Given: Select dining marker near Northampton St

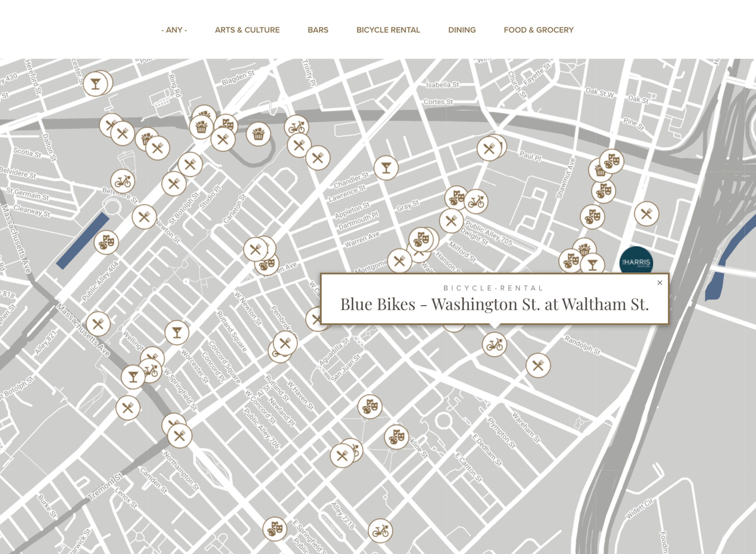Looking at the screenshot, I should tap(179, 436).
